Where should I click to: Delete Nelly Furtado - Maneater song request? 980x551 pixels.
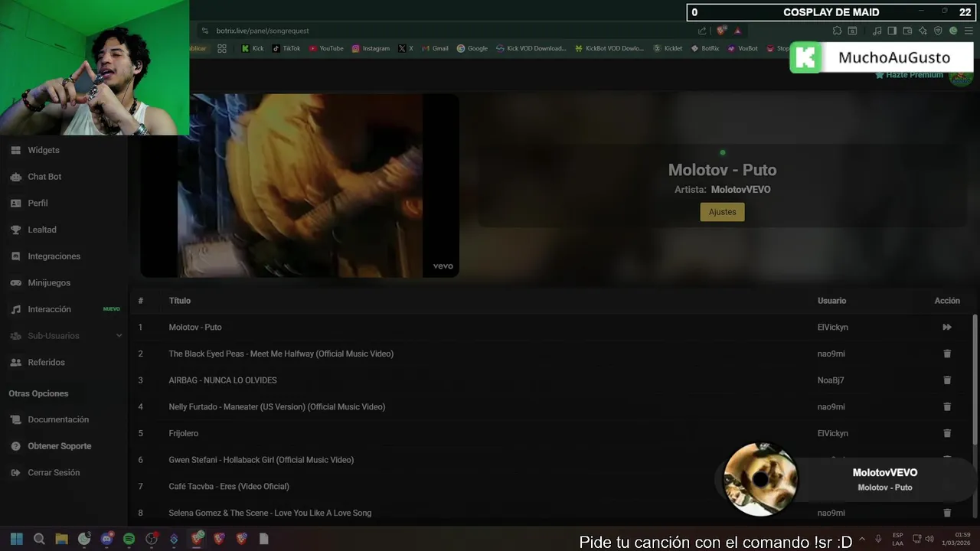[947, 406]
